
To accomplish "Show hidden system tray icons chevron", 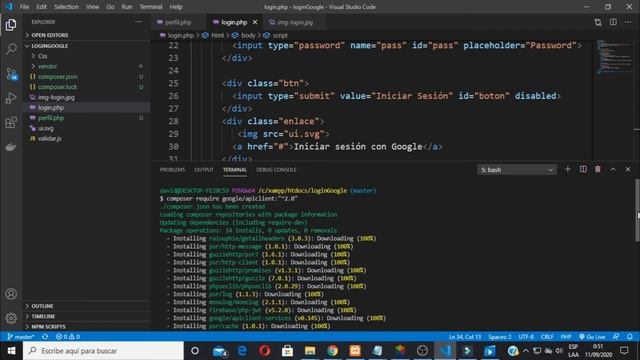I will 526,351.
